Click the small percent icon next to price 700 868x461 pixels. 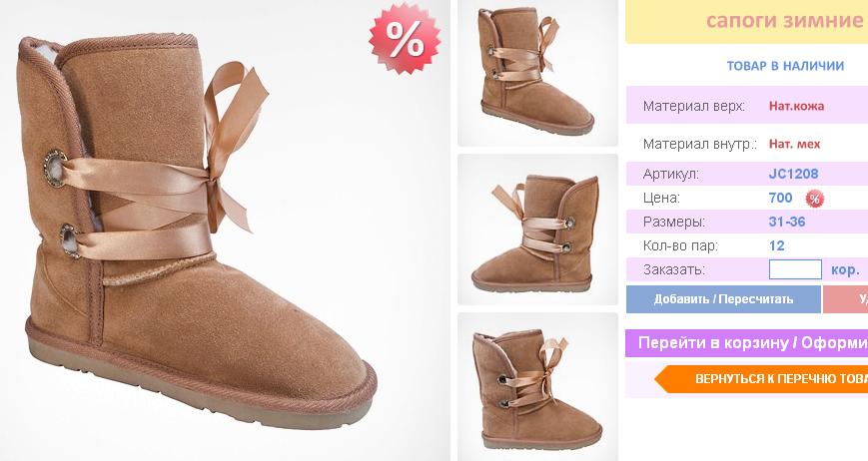(814, 199)
